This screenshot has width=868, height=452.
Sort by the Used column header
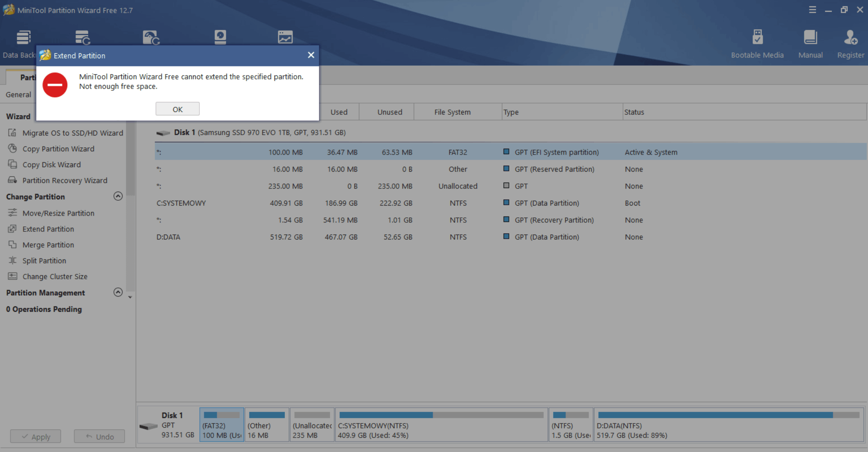coord(339,112)
